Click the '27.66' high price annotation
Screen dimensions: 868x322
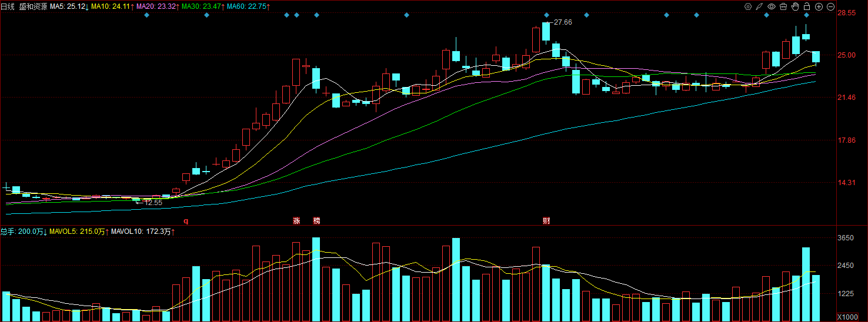click(563, 22)
